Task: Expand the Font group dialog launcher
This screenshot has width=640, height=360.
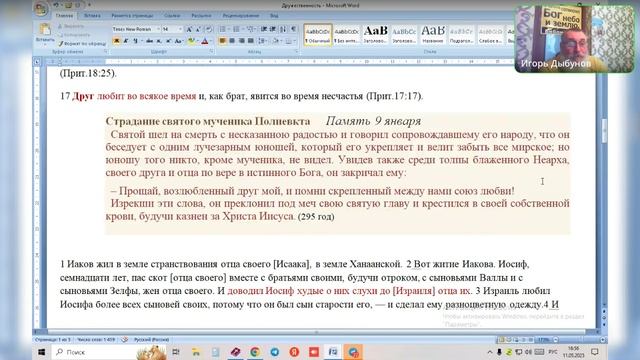Action: 211,52
